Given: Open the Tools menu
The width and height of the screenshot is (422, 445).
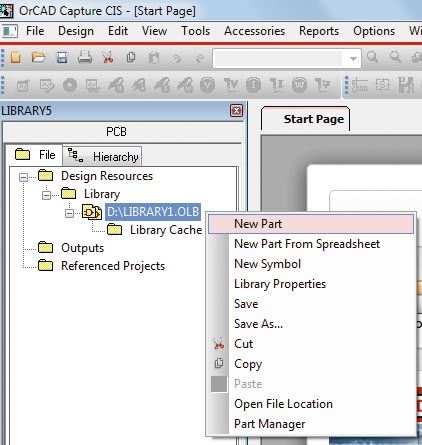Looking at the screenshot, I should (195, 31).
